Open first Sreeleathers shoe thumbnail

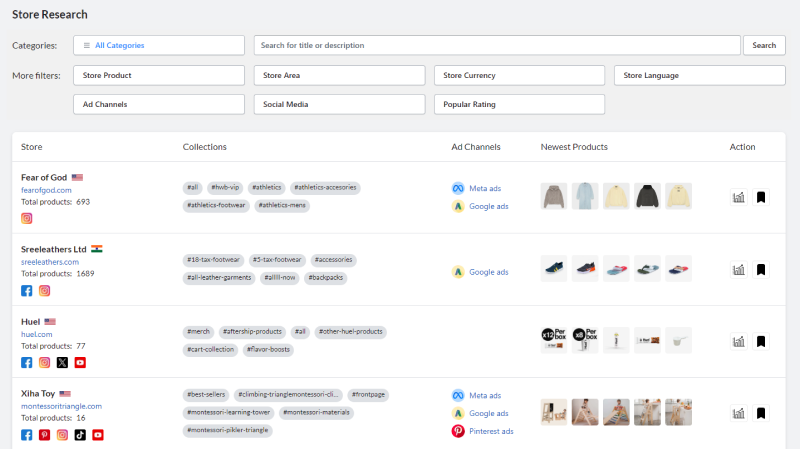[554, 268]
